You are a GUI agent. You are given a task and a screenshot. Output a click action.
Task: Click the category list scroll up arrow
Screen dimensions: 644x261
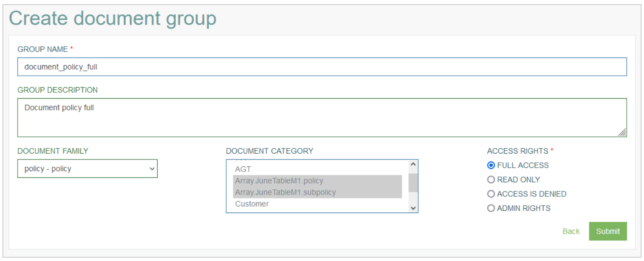point(413,165)
